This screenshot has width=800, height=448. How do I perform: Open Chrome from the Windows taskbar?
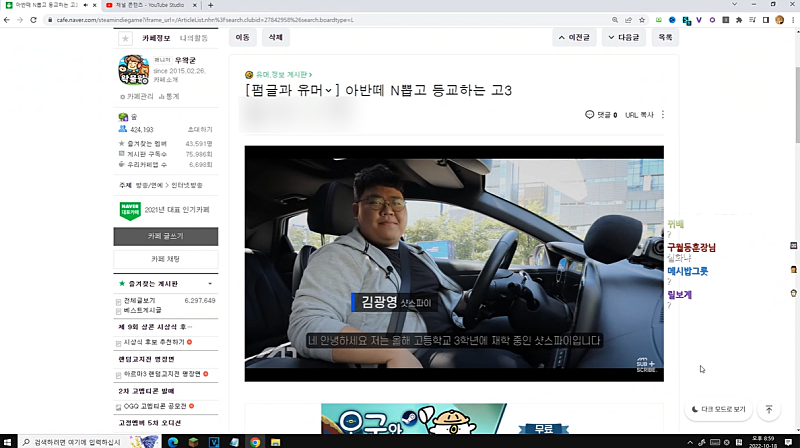(255, 441)
